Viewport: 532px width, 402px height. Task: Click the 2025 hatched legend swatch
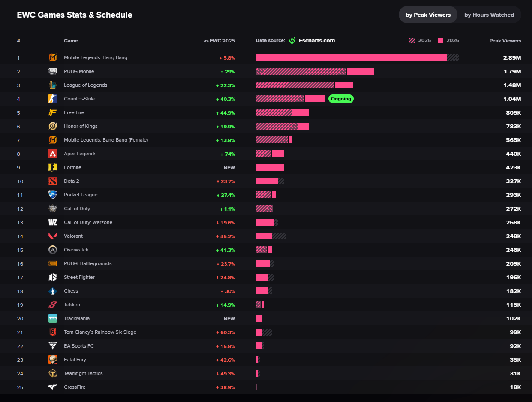[412, 40]
